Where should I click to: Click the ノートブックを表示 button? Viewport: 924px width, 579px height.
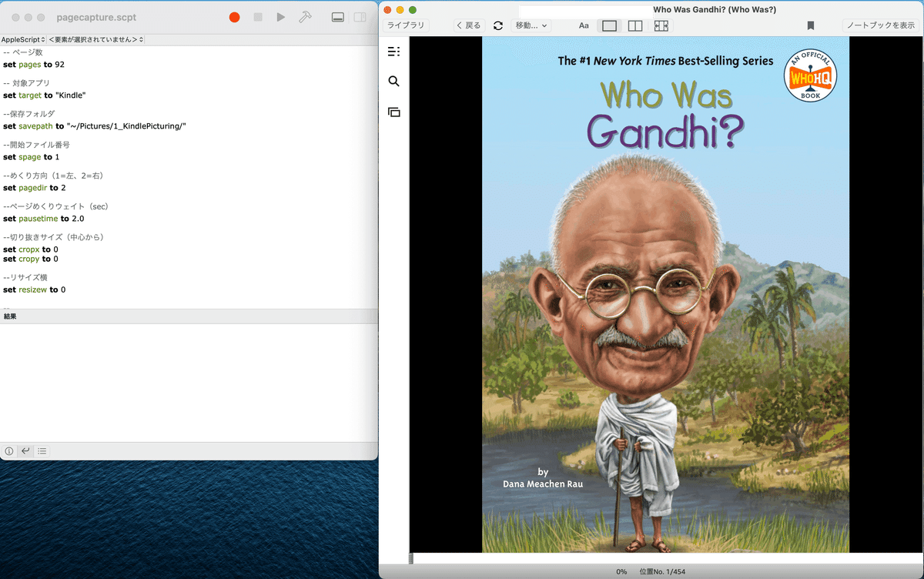(x=881, y=25)
